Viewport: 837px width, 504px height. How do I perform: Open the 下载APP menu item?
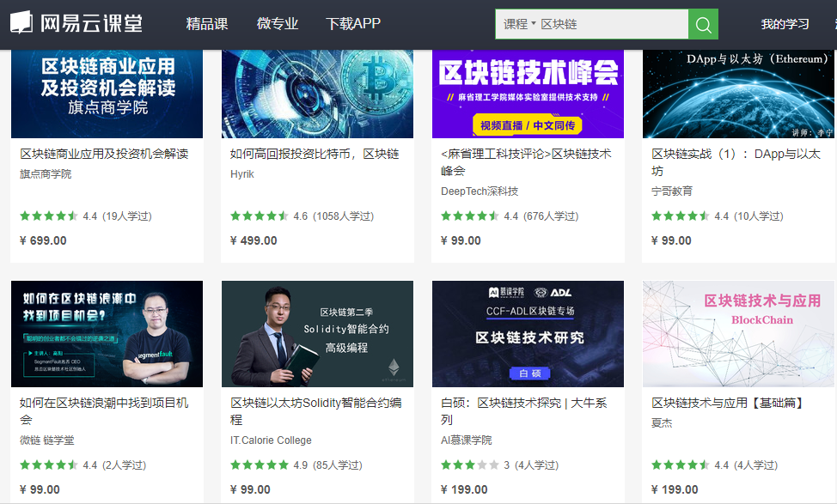coord(353,23)
